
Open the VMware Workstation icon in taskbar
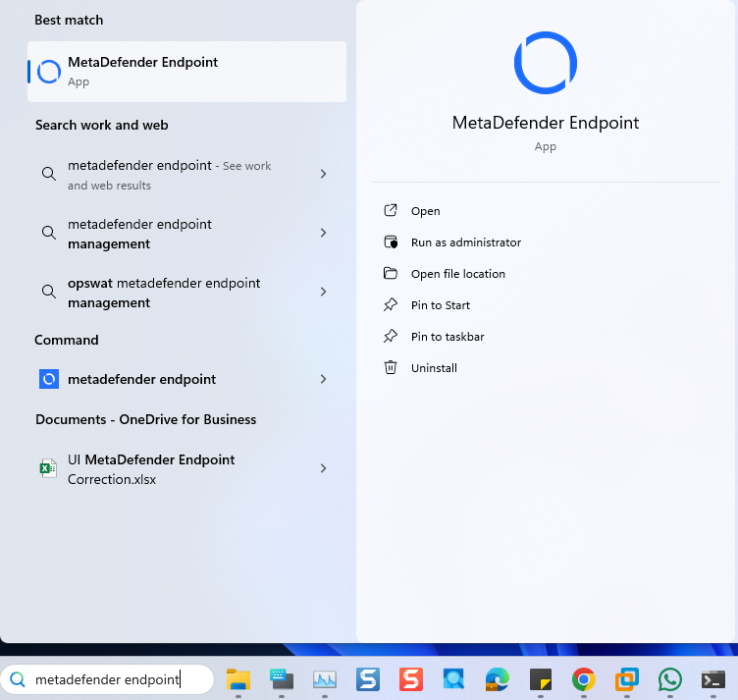coord(627,679)
